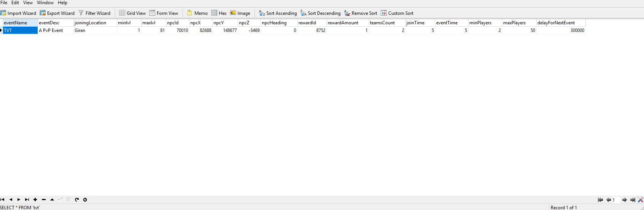
Task: Delete record with the minus icon
Action: pyautogui.click(x=44, y=199)
